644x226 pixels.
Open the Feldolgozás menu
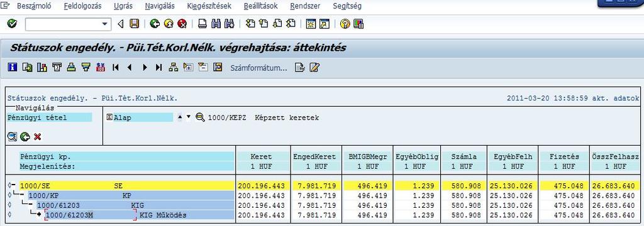82,6
